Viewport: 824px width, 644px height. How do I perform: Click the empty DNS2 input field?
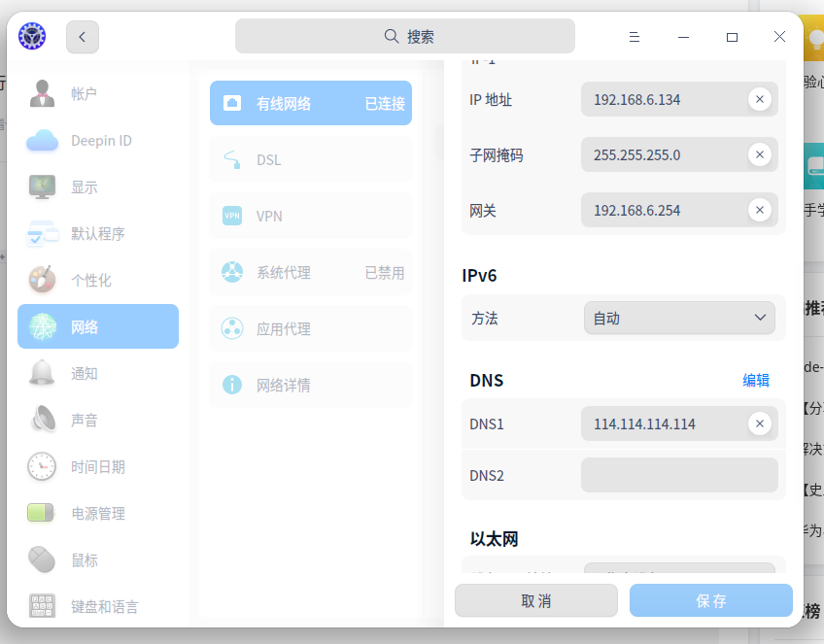(x=679, y=475)
